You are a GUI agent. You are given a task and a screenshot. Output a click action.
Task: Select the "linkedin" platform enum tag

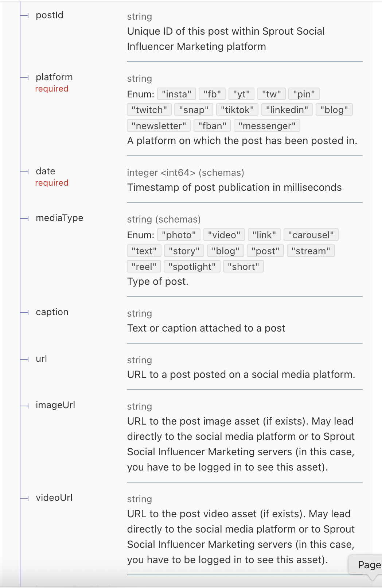(287, 110)
